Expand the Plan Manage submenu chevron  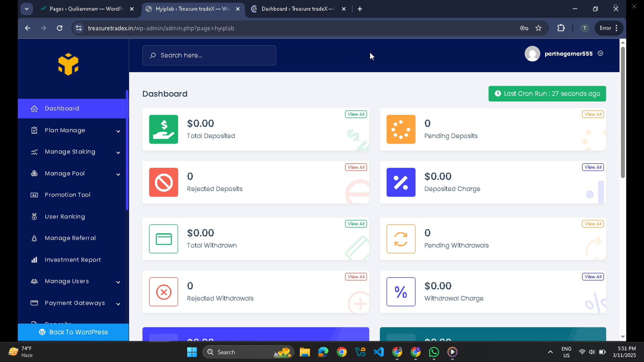pos(118,131)
